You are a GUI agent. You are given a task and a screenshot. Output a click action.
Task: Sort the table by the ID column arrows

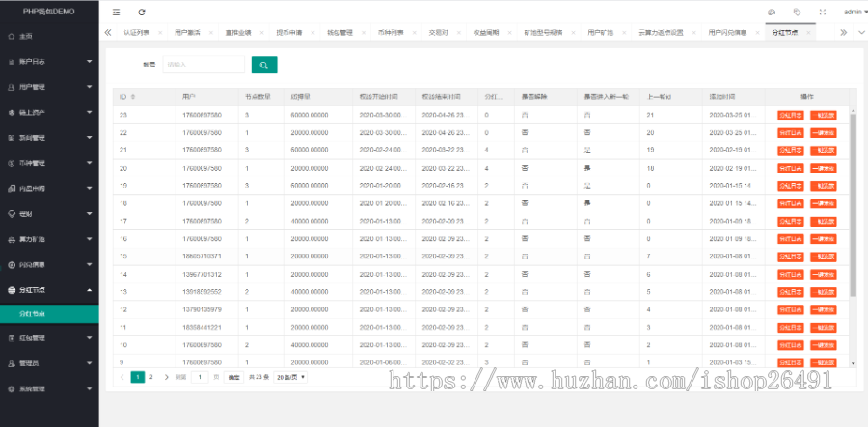coord(133,97)
